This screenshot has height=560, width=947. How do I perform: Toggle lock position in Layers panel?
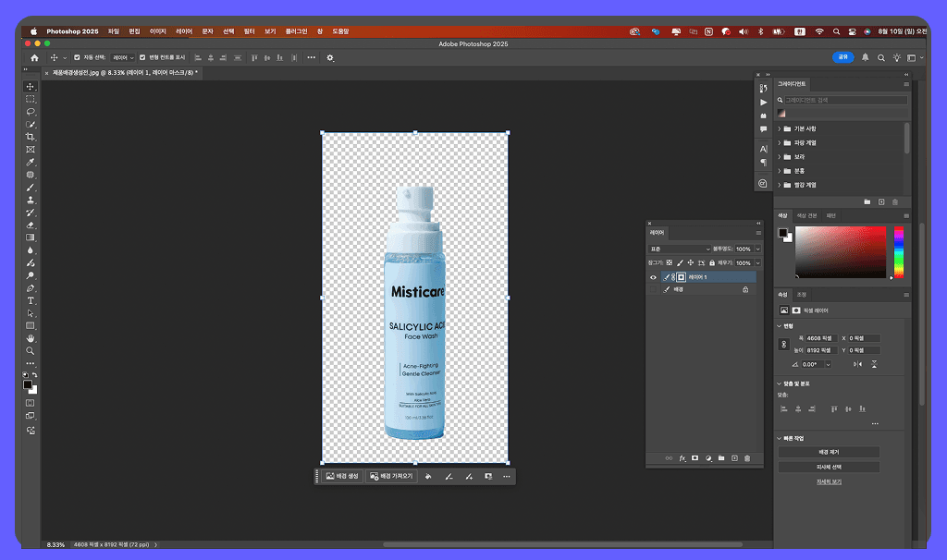[x=690, y=263]
